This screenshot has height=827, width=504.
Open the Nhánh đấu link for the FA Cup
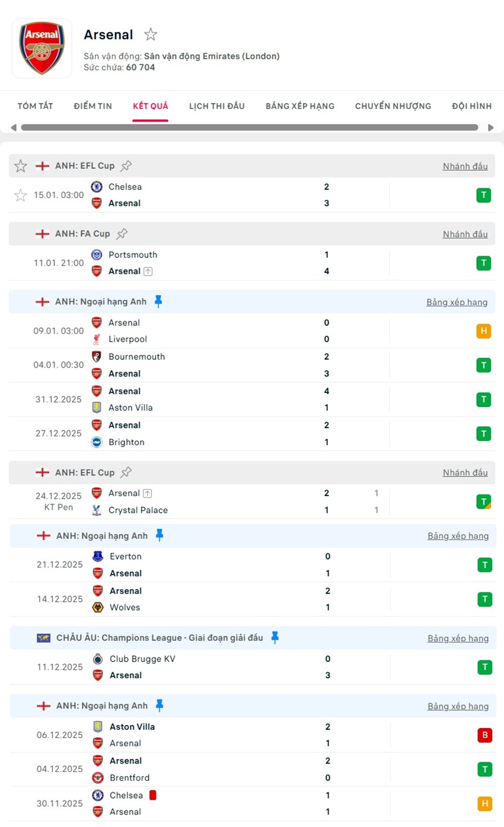465,234
